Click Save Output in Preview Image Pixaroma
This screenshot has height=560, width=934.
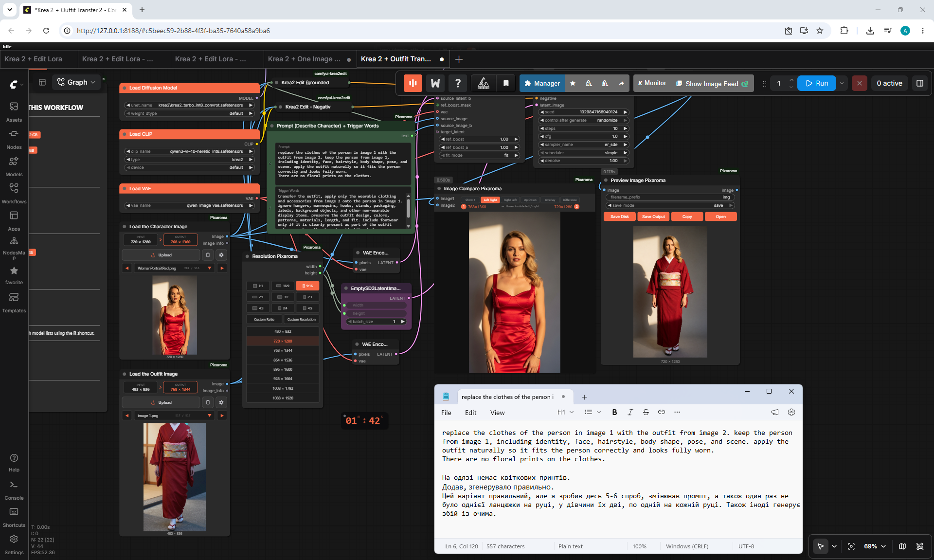click(653, 217)
